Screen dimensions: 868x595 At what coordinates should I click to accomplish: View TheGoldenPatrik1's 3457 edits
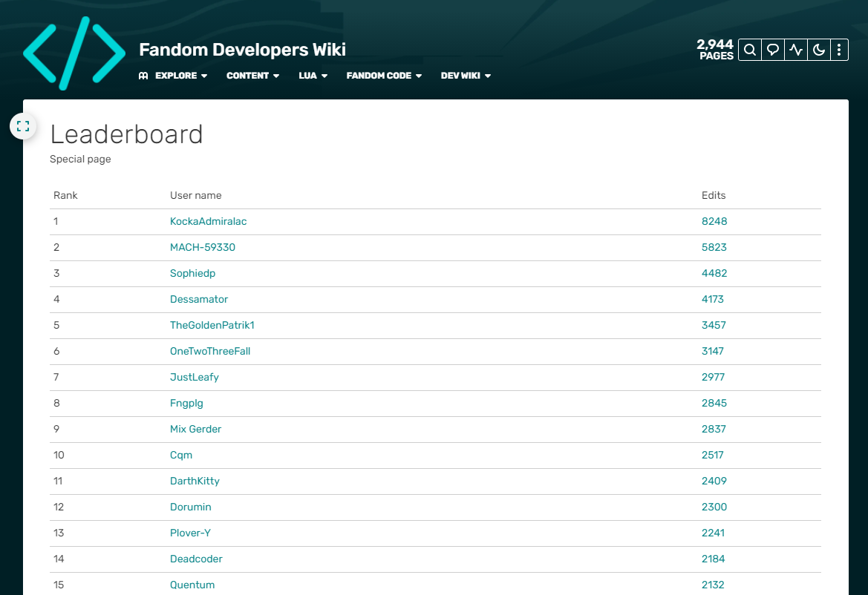[x=714, y=325]
